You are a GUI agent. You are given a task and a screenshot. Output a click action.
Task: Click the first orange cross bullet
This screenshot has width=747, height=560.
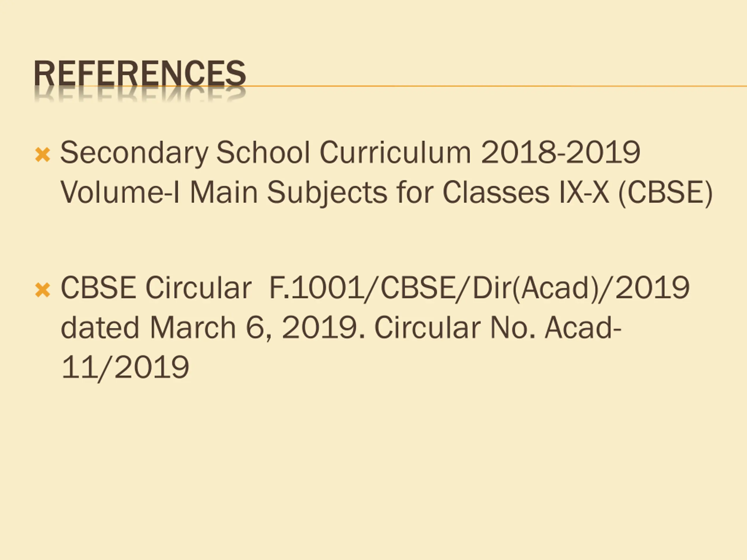(43, 155)
